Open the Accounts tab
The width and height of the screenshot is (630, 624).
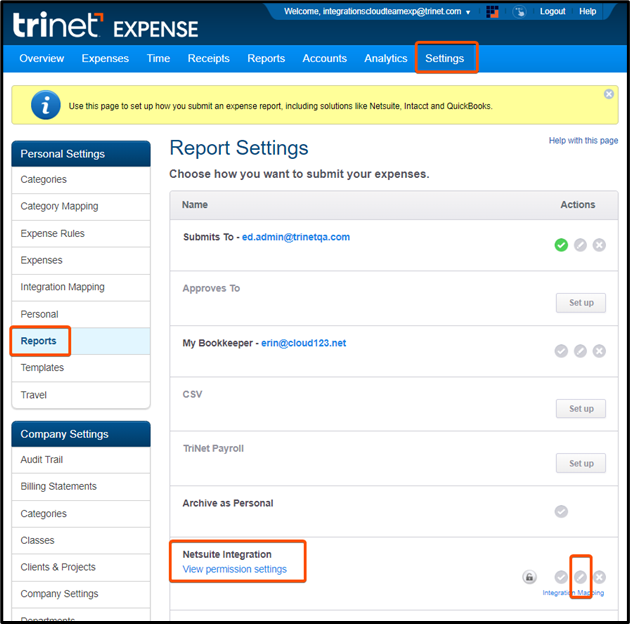pos(324,58)
